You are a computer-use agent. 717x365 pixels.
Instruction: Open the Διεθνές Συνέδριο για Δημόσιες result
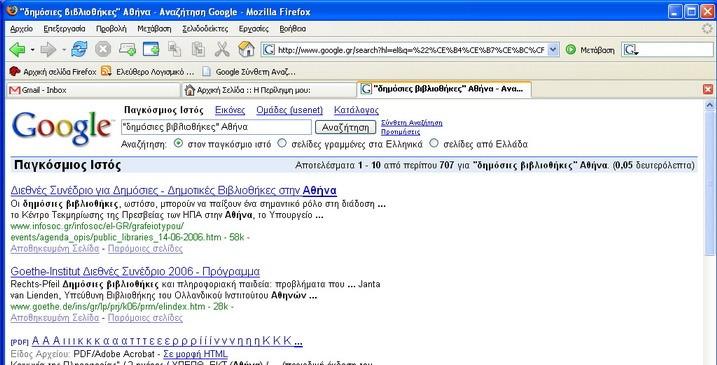point(174,190)
